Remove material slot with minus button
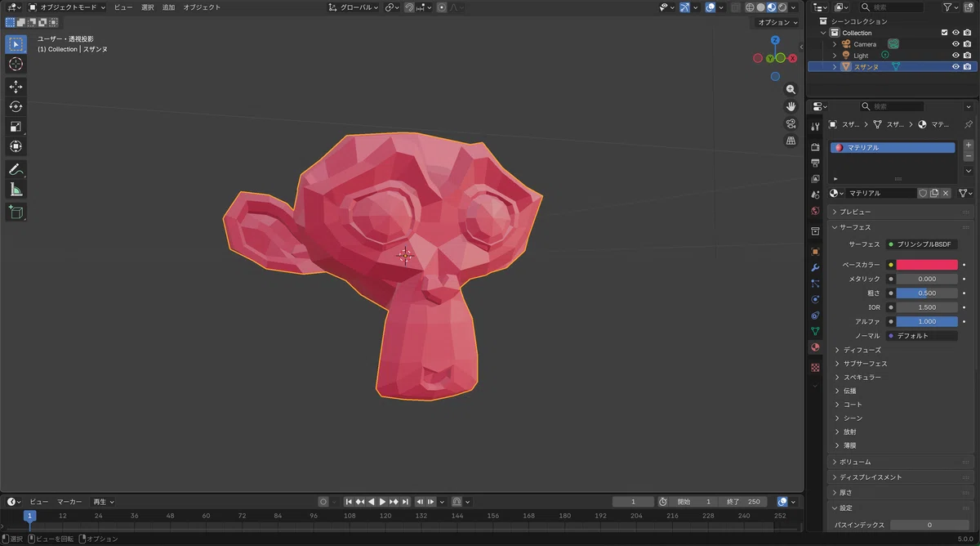The width and height of the screenshot is (980, 546). tap(969, 156)
